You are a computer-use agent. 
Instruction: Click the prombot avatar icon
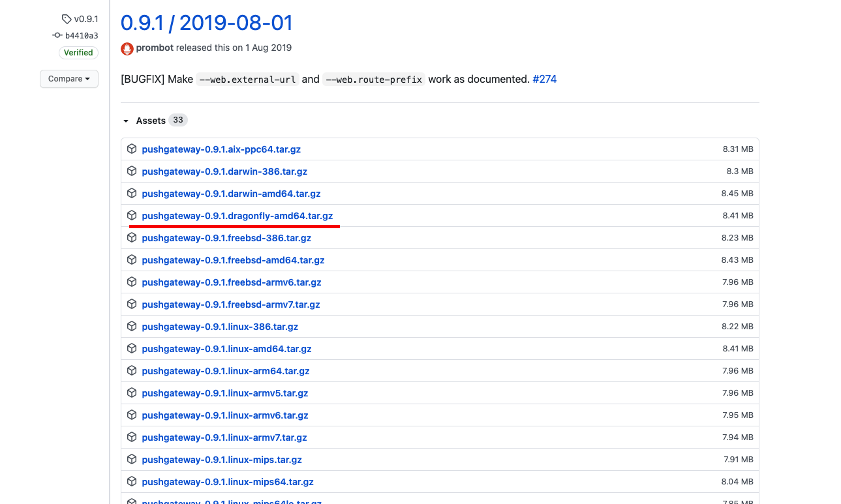[x=127, y=48]
